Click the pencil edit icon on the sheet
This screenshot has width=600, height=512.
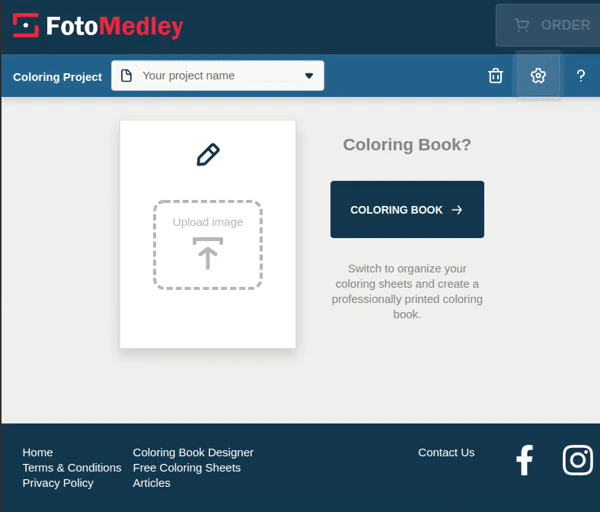pyautogui.click(x=208, y=155)
